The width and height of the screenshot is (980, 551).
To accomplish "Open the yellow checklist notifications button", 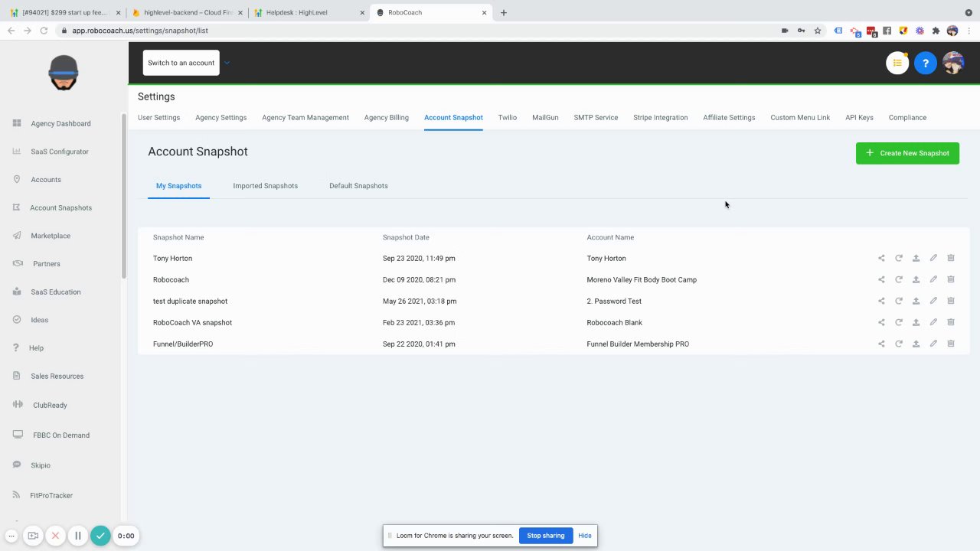I will 897,64.
